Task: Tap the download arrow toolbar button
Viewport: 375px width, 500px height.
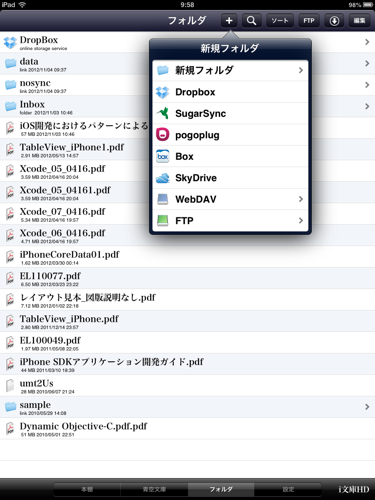Action: pos(334,21)
